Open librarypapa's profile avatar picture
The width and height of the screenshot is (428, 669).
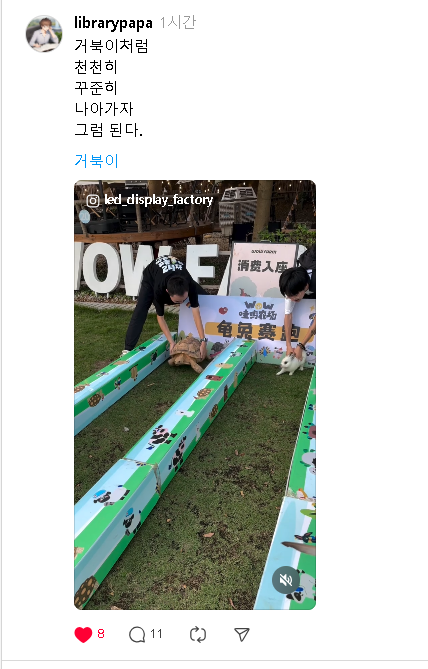coord(44,34)
